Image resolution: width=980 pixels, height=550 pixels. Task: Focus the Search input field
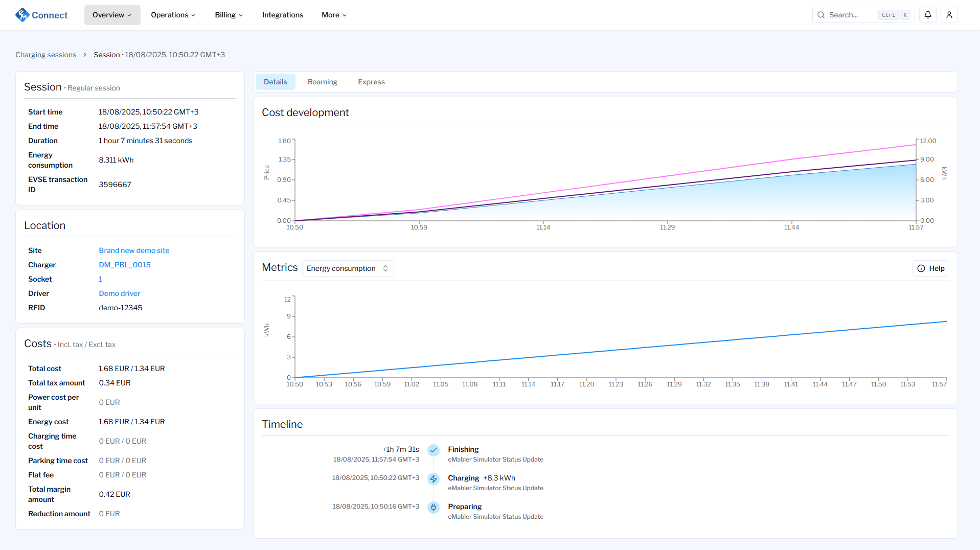[x=851, y=15]
